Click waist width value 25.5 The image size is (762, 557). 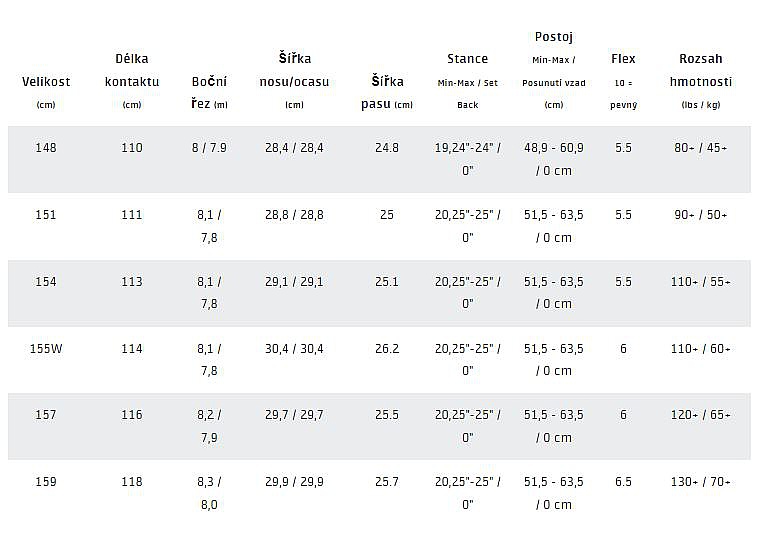pyautogui.click(x=386, y=415)
